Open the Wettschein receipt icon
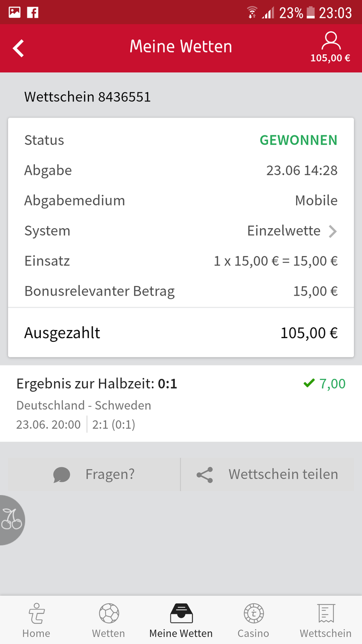This screenshot has height=644, width=362. 326,613
